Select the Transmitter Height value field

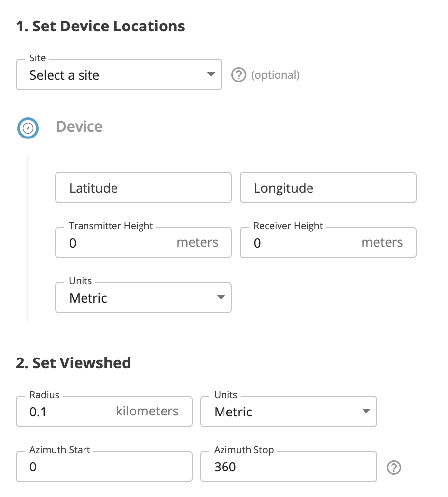pos(118,243)
